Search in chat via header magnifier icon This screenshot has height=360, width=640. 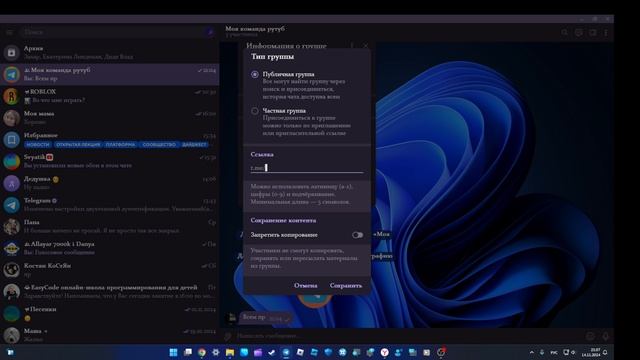click(x=564, y=32)
